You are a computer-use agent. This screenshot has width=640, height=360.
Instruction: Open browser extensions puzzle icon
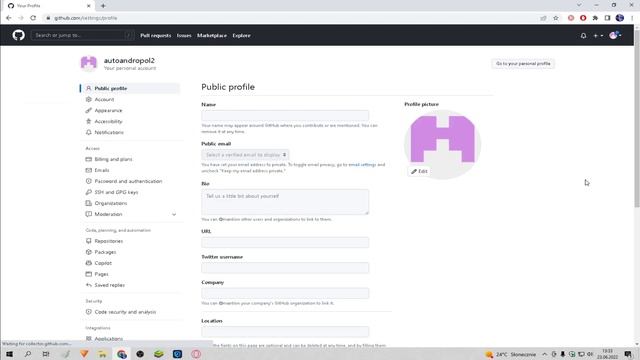(595, 18)
